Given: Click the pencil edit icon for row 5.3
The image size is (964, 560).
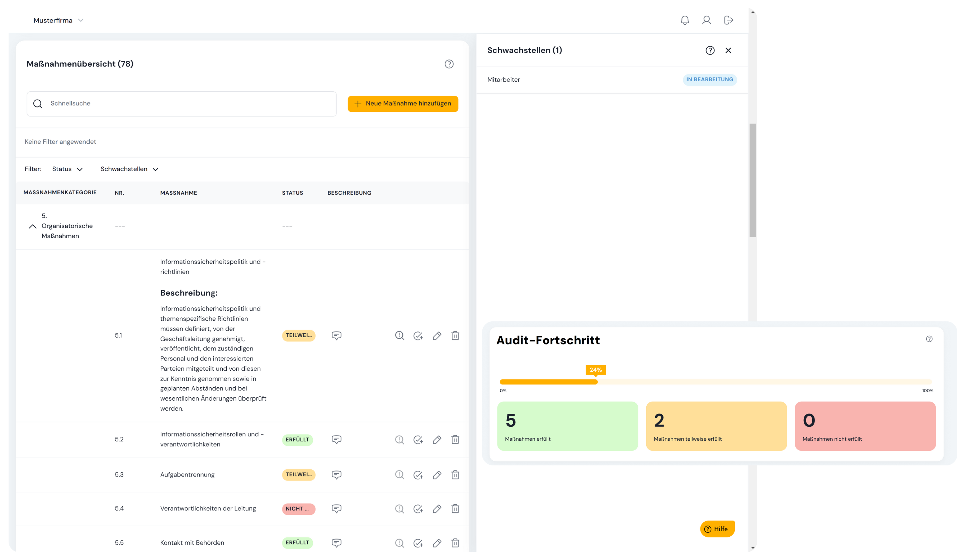Looking at the screenshot, I should (437, 475).
